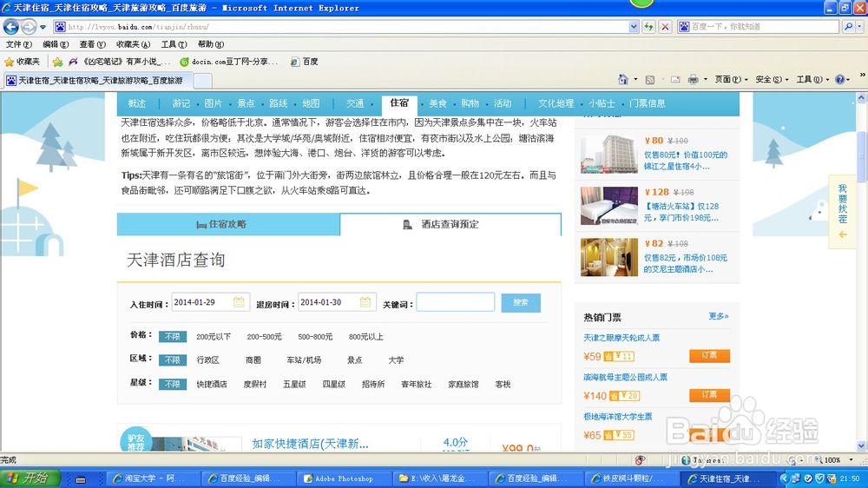Switch to 住宿攻略 tab

[x=228, y=224]
